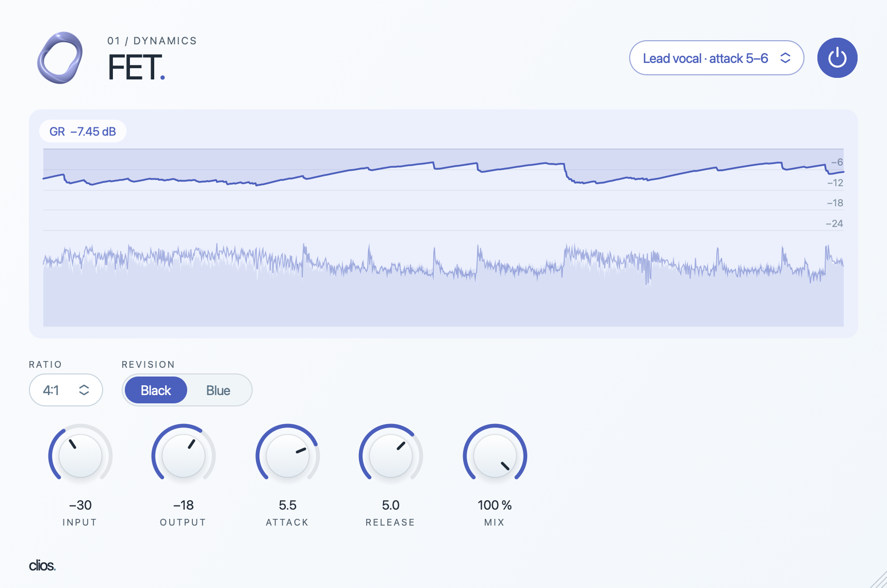The image size is (887, 588).
Task: Click the 01 / DYNAMICS heading
Action: [152, 41]
